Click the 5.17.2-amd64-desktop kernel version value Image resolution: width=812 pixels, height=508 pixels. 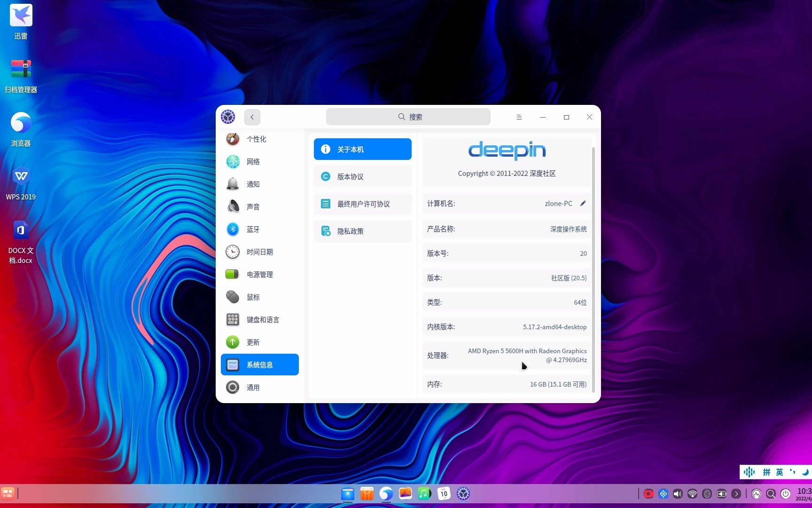[x=554, y=327]
